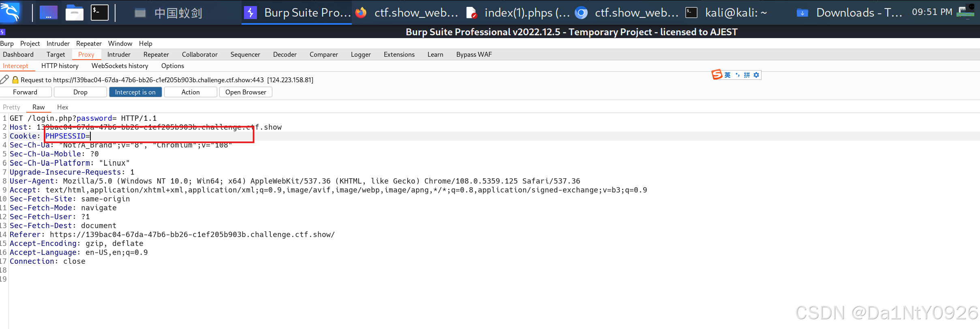980x329 pixels.
Task: Click the blue workspace desktop icon in taskbar
Action: click(48, 13)
